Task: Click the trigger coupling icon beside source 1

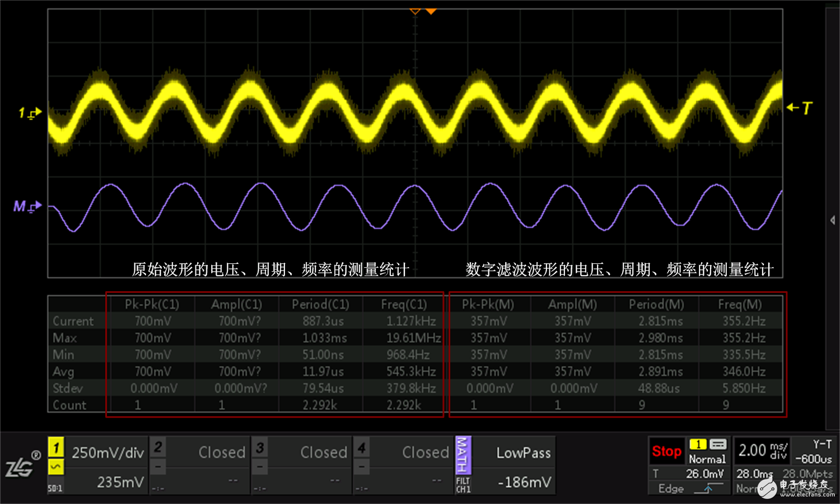Action: 718,445
